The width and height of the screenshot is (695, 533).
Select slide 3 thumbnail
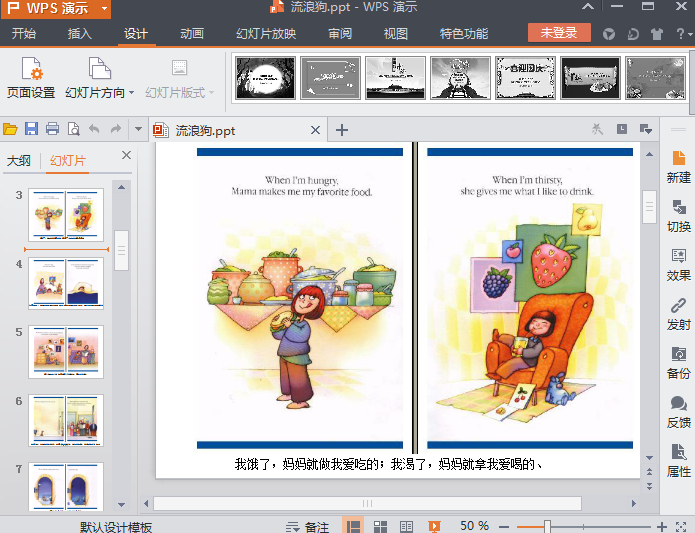click(x=66, y=215)
